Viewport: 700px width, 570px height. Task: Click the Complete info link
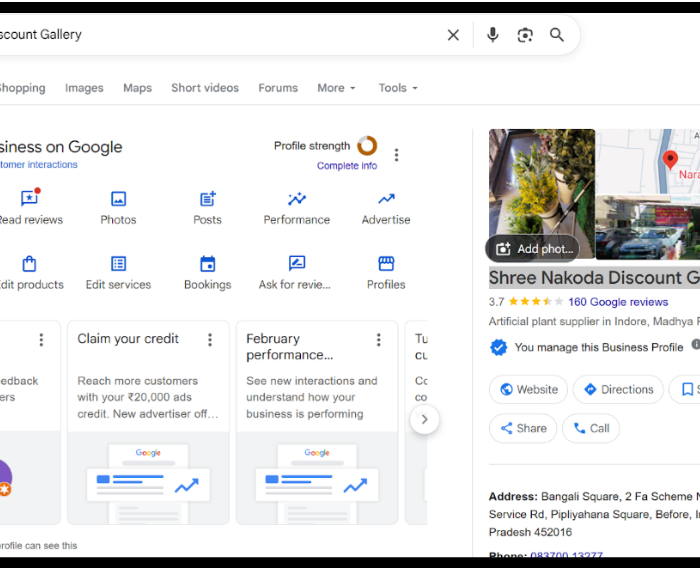pos(347,166)
